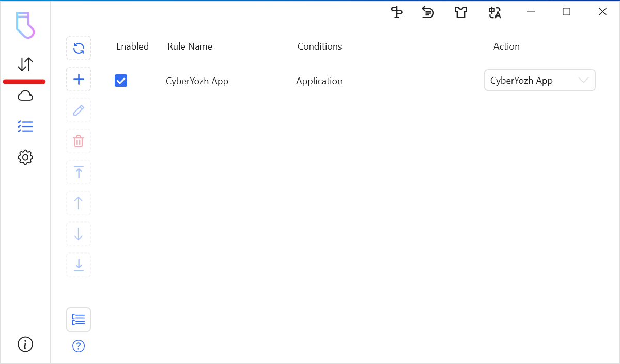Open settings via gear icon

25,157
